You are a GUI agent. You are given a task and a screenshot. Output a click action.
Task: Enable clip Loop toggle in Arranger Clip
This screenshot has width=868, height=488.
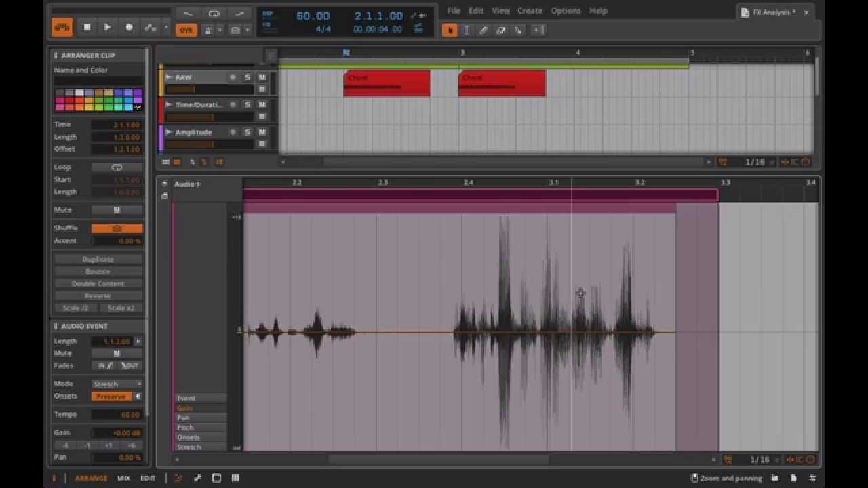pos(117,167)
